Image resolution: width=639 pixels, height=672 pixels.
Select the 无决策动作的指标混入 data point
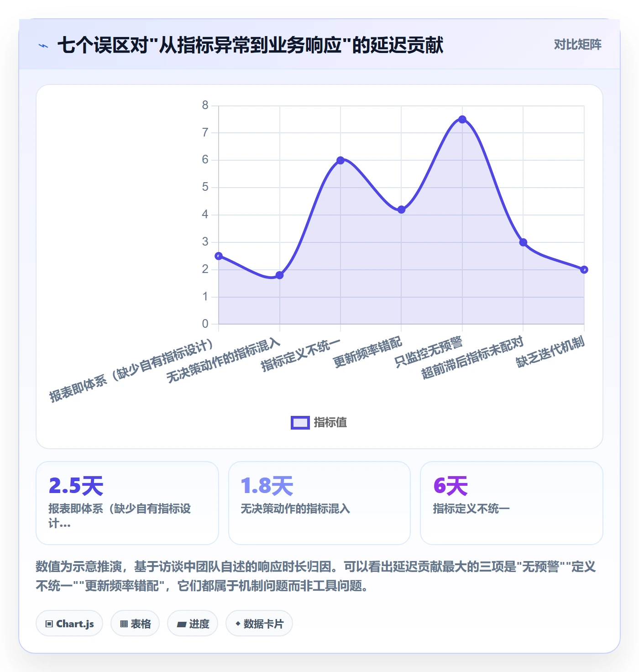click(x=280, y=275)
